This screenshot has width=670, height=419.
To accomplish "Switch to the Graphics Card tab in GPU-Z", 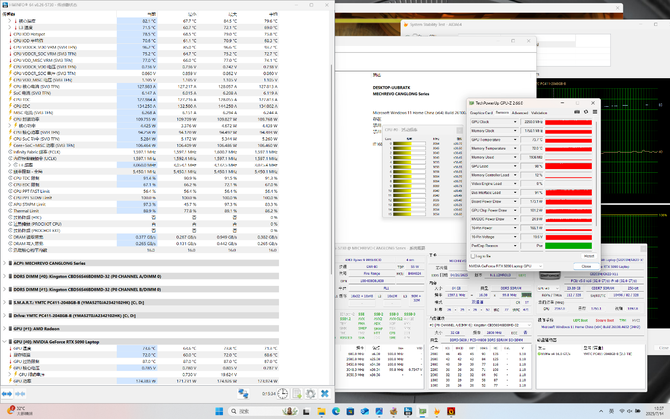I will click(483, 113).
